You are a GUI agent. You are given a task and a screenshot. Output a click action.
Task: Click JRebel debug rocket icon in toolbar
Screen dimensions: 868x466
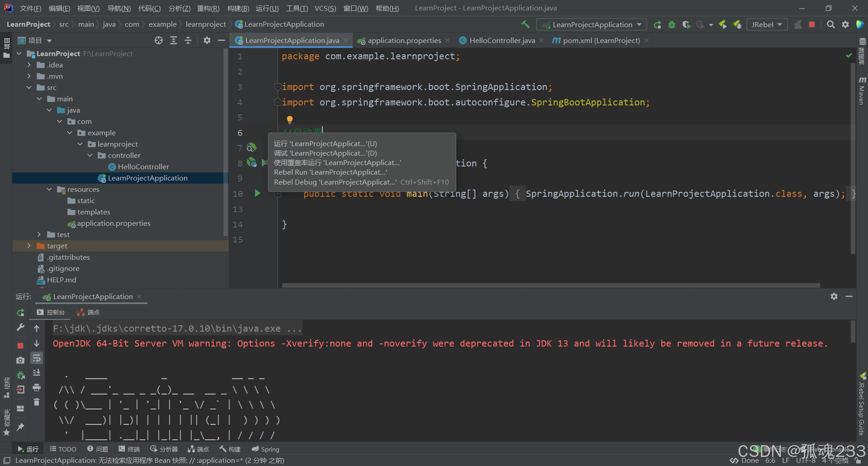737,25
